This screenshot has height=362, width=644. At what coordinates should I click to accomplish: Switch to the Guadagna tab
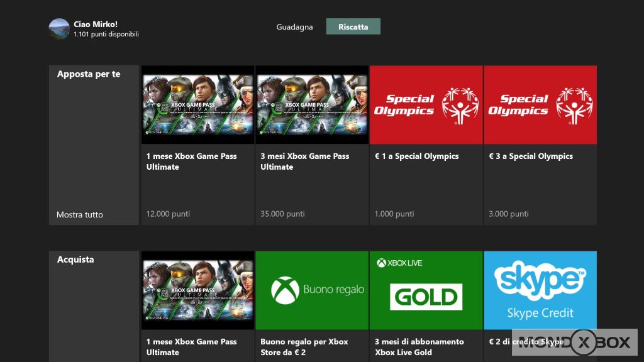tap(294, 27)
